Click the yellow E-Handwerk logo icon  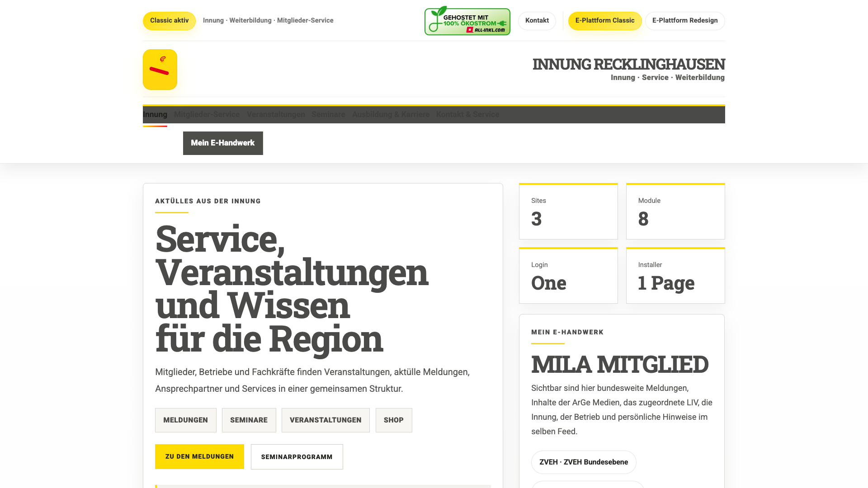(160, 69)
